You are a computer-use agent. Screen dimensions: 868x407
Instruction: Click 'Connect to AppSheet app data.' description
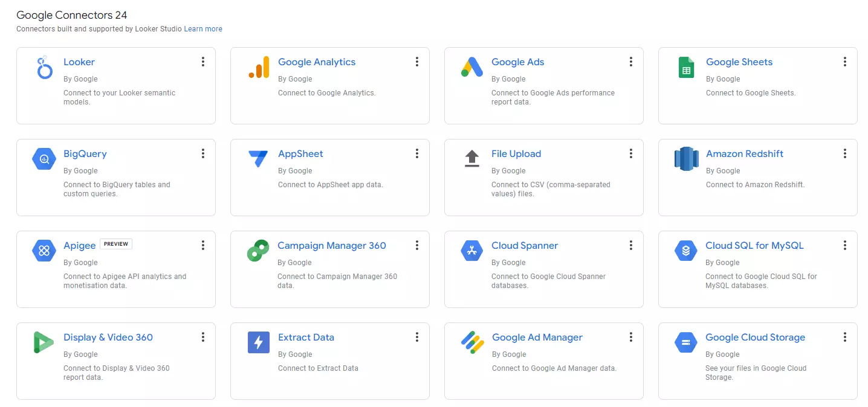(x=331, y=185)
